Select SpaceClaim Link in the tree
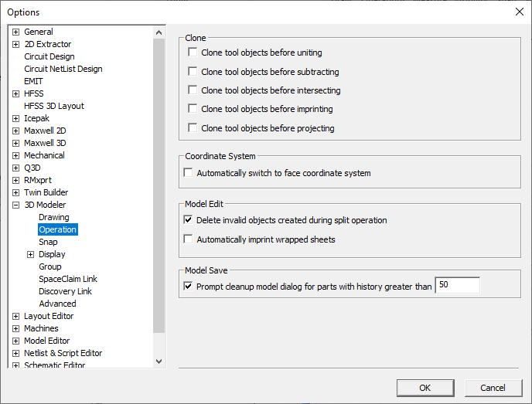Screen dimensions: 532x404 68,279
